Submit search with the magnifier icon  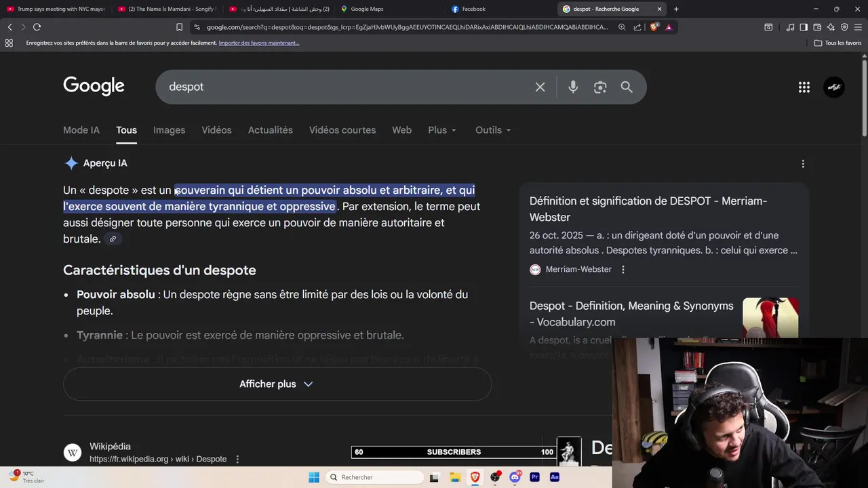627,87
